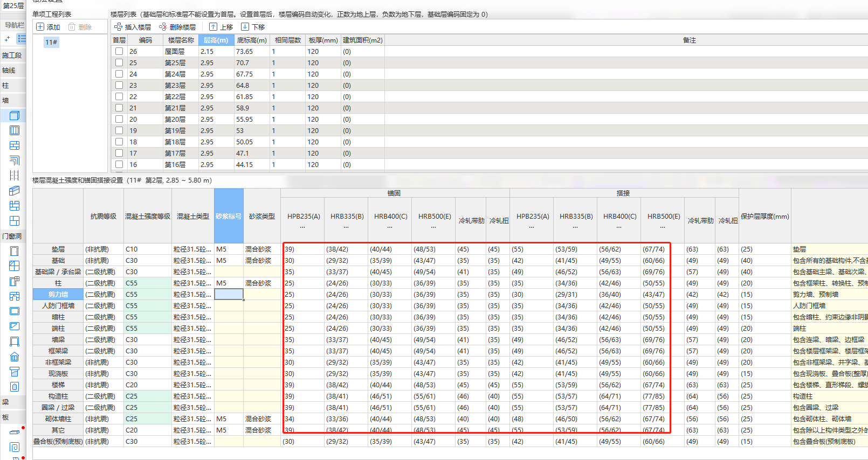Click the spiral slab icon under 板
Image resolution: width=868 pixels, height=460 pixels.
(x=15, y=447)
